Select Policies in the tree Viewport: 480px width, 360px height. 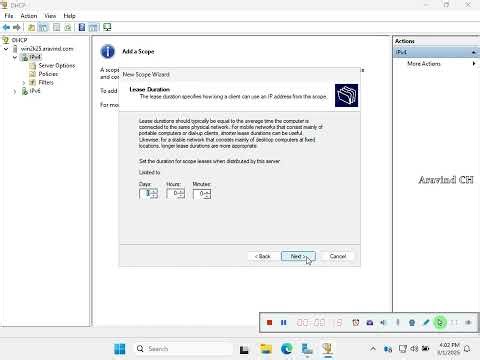coord(48,74)
